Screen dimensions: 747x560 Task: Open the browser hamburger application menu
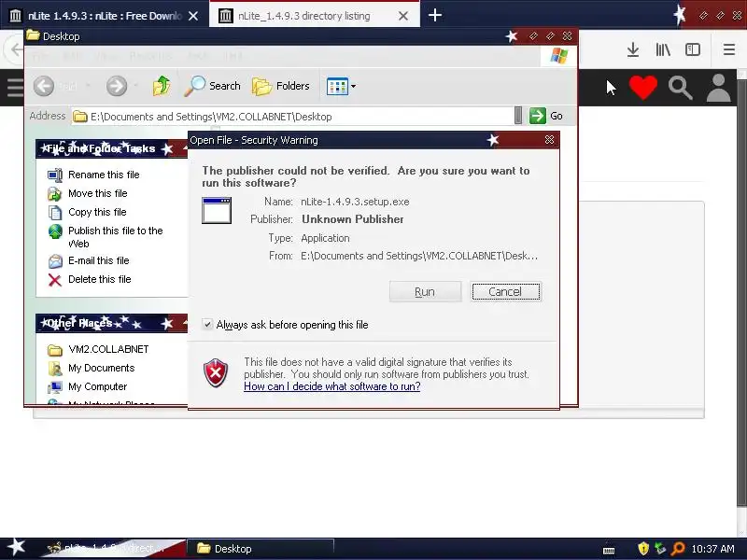coord(729,49)
